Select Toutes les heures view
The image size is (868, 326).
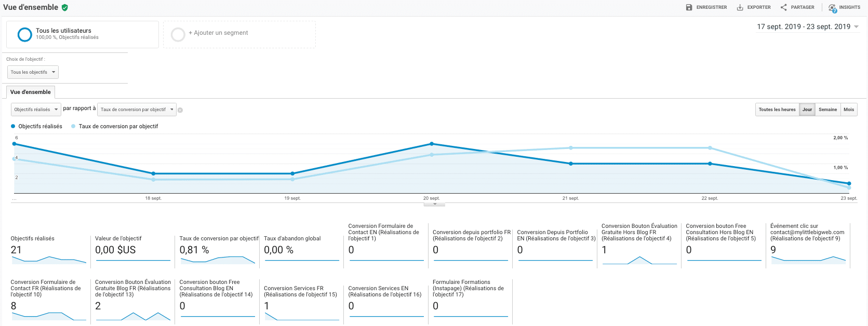777,110
